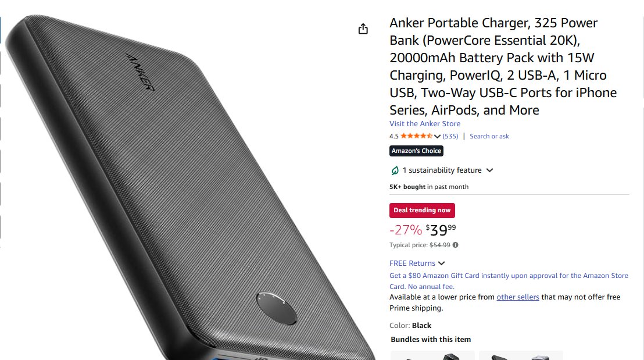Click the share icon beside the product image
This screenshot has width=644, height=360.
point(363,28)
